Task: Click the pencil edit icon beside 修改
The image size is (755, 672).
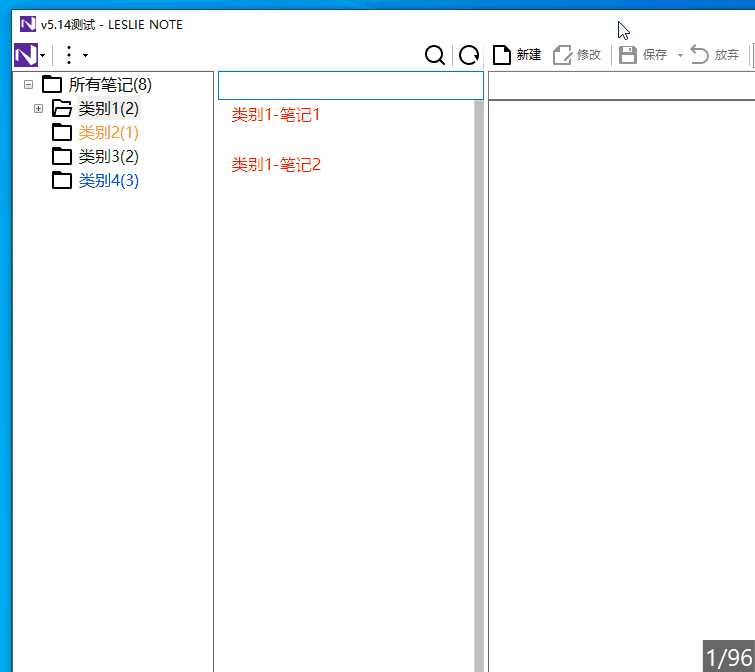Action: 562,55
